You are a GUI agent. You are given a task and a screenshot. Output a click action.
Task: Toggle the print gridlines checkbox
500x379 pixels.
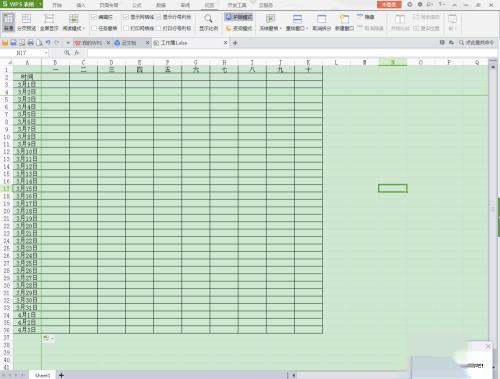point(126,28)
